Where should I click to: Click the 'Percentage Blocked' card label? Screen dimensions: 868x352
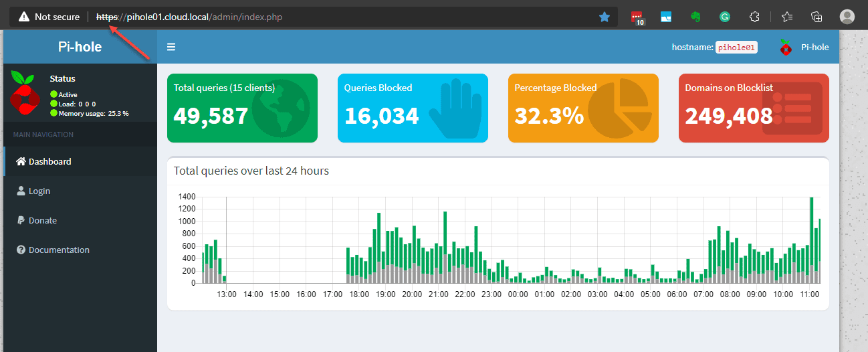(x=556, y=88)
